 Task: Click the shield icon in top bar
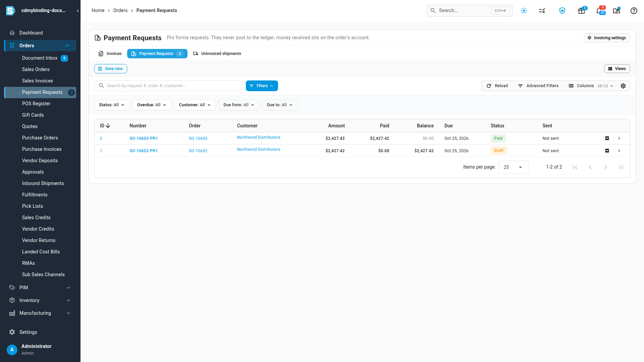coord(562,11)
